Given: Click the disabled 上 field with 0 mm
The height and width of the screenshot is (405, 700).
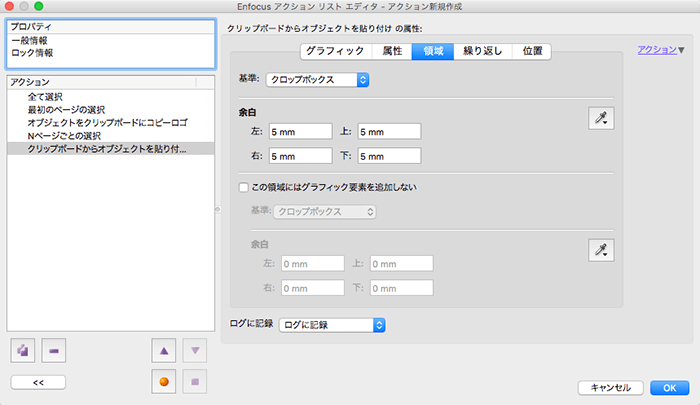Looking at the screenshot, I should [401, 263].
